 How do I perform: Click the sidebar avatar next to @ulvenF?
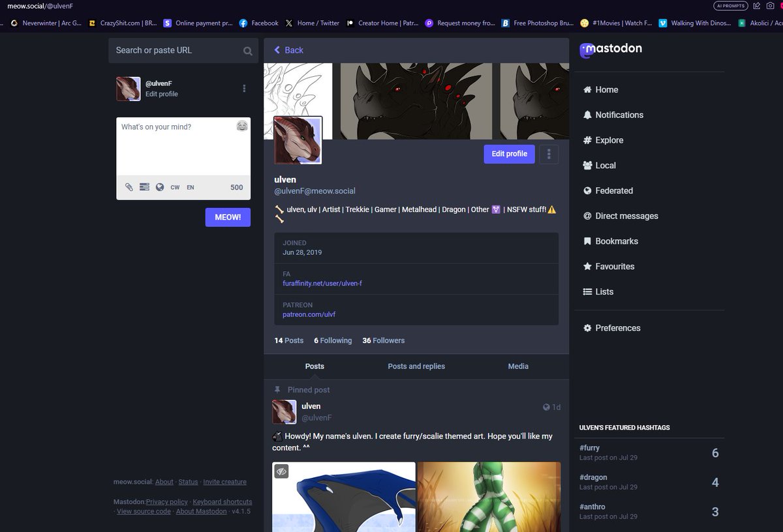[129, 89]
